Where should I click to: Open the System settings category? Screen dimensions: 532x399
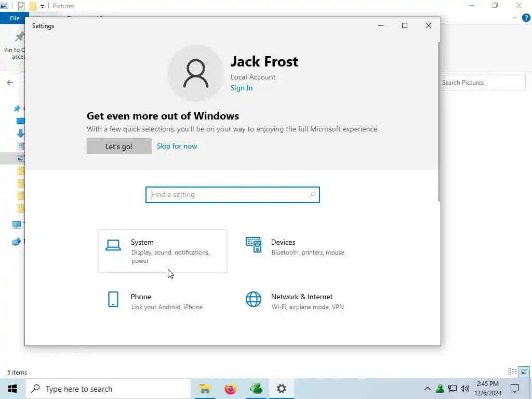[163, 251]
